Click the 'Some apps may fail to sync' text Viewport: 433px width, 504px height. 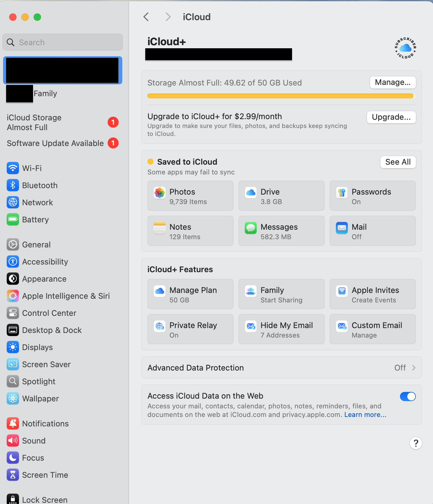pyautogui.click(x=191, y=172)
